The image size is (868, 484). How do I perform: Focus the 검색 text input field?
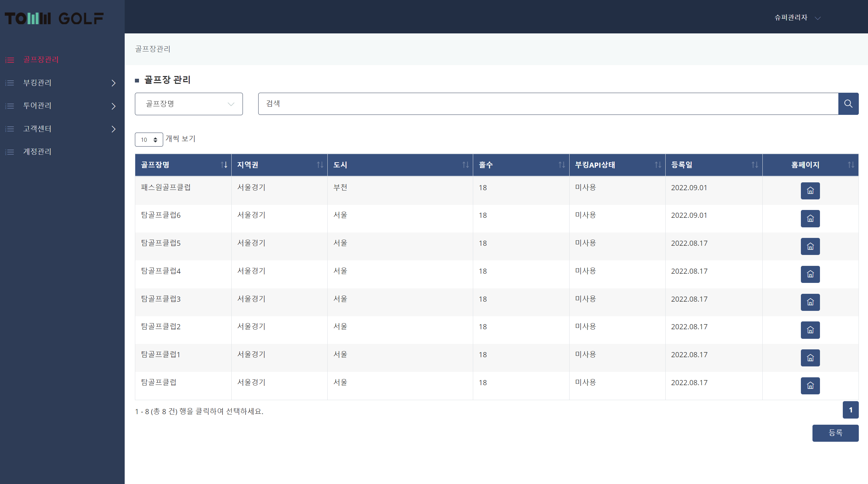click(x=548, y=104)
